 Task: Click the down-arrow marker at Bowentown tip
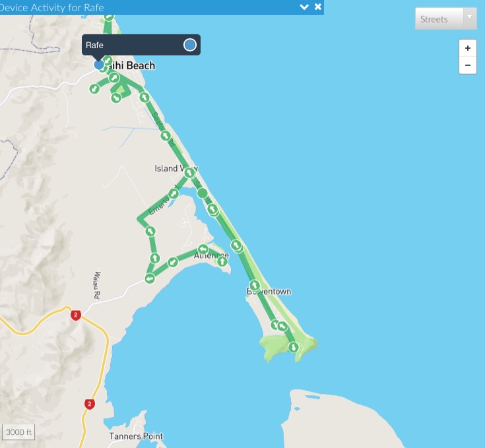(x=293, y=347)
